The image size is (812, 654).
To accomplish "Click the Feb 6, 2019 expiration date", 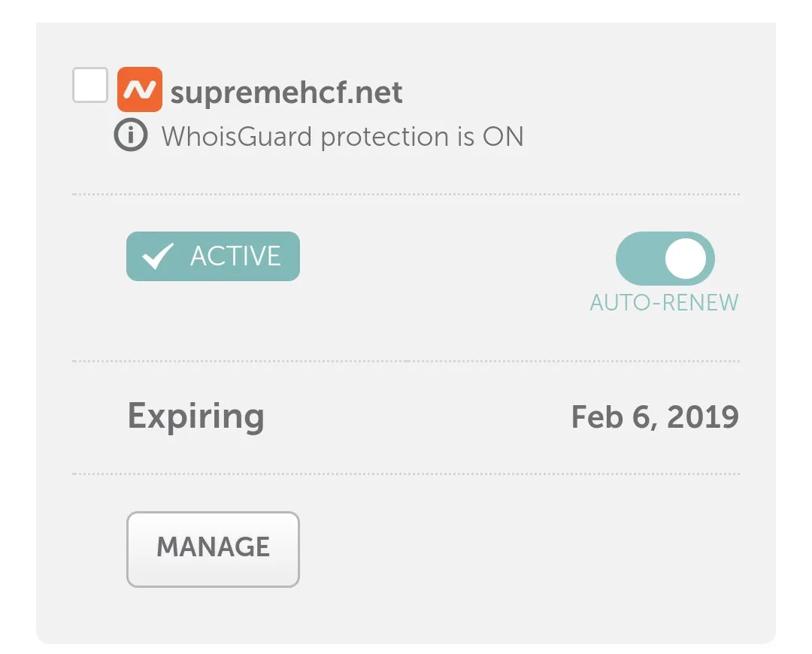I will coord(654,416).
